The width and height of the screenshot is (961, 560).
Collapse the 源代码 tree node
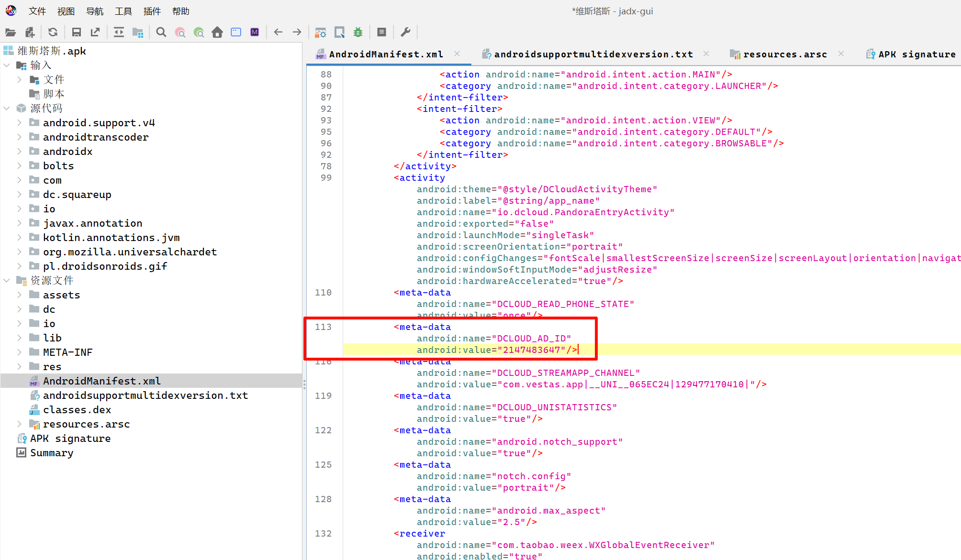point(7,108)
